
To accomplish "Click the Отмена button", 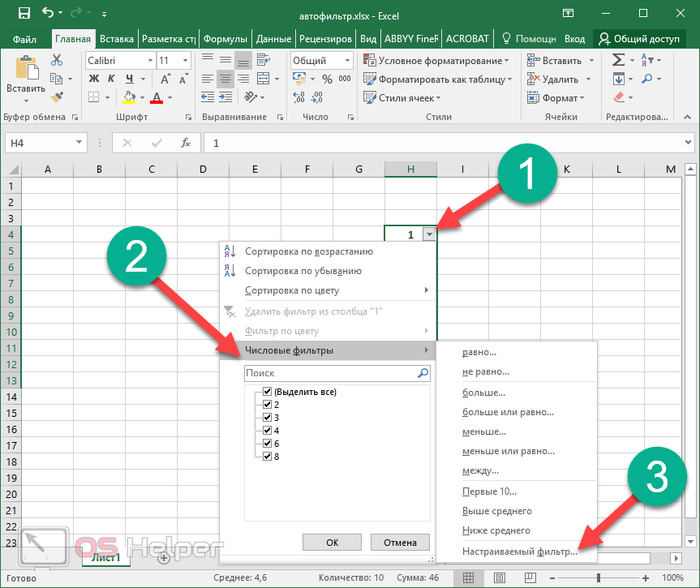I will coord(400,543).
